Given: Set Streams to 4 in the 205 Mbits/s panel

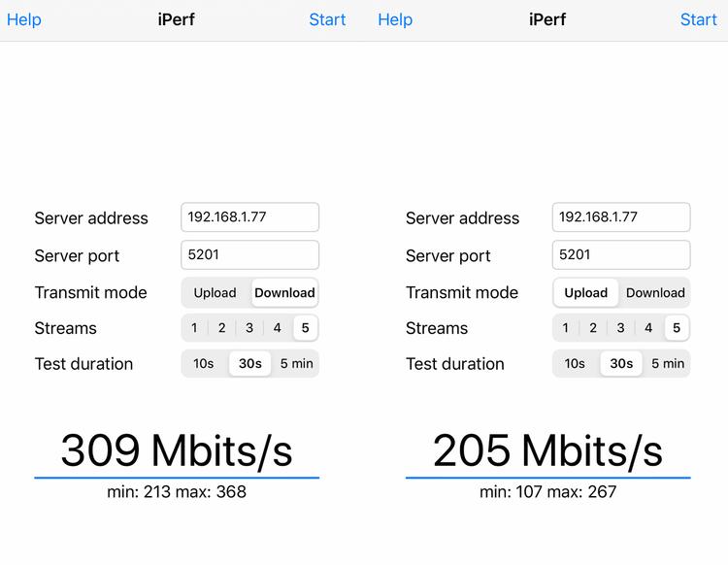Looking at the screenshot, I should point(648,328).
